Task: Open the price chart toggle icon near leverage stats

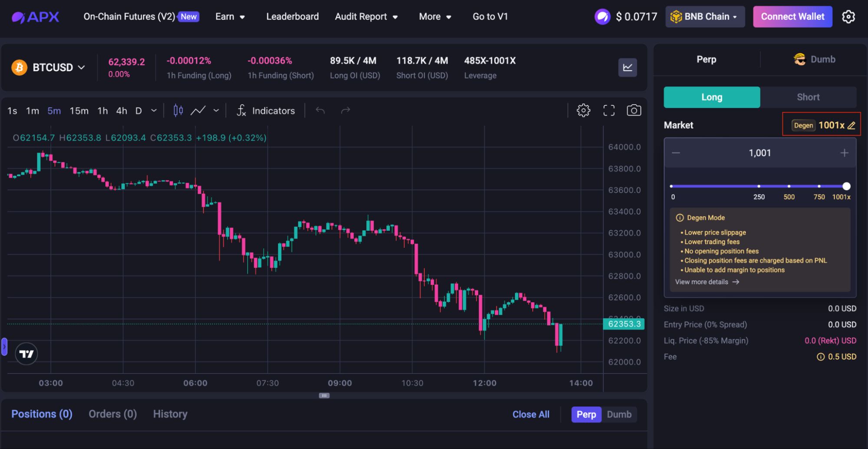Action: tap(627, 67)
